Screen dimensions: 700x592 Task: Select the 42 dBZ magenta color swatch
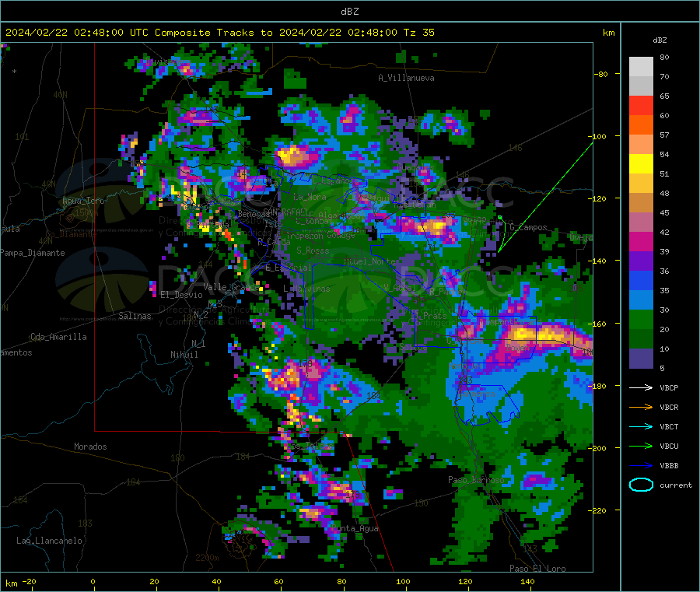coord(641,241)
